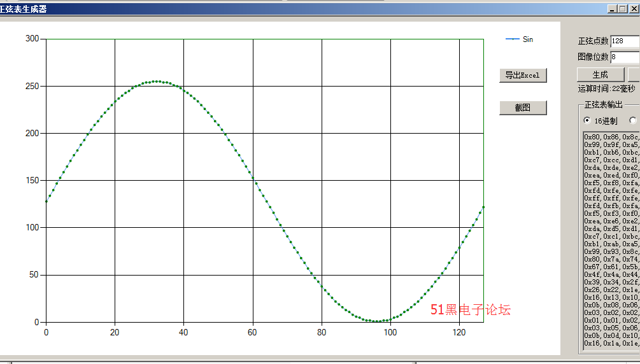Click the output row starting 0x01, 0x01
The height and width of the screenshot is (364, 640).
(611, 320)
